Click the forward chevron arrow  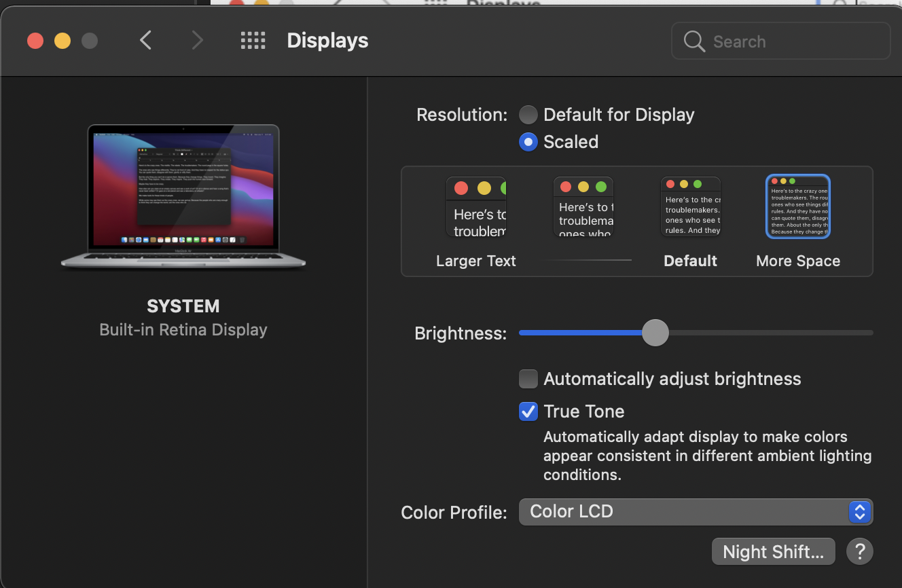coord(197,41)
